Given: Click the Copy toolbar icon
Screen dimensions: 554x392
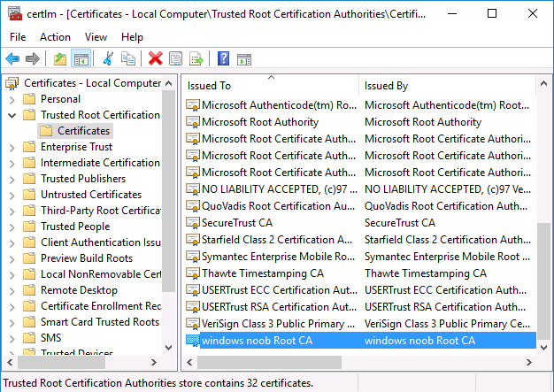Looking at the screenshot, I should pos(128,58).
